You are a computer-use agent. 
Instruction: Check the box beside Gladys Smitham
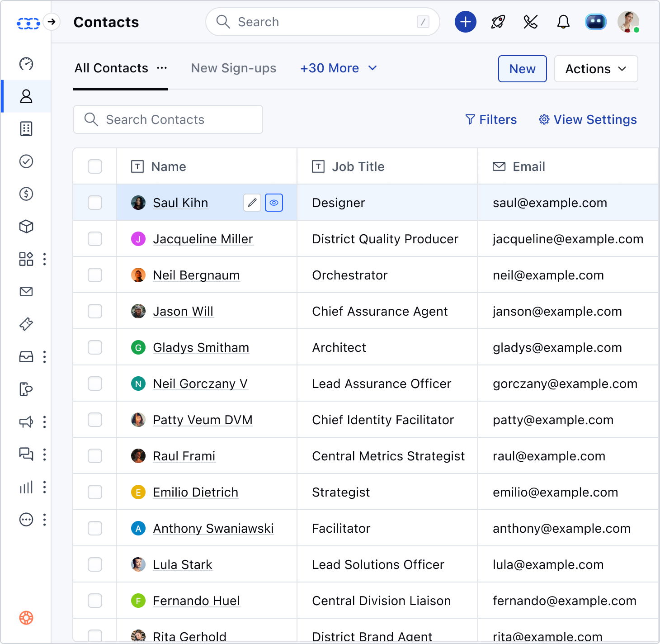[95, 347]
